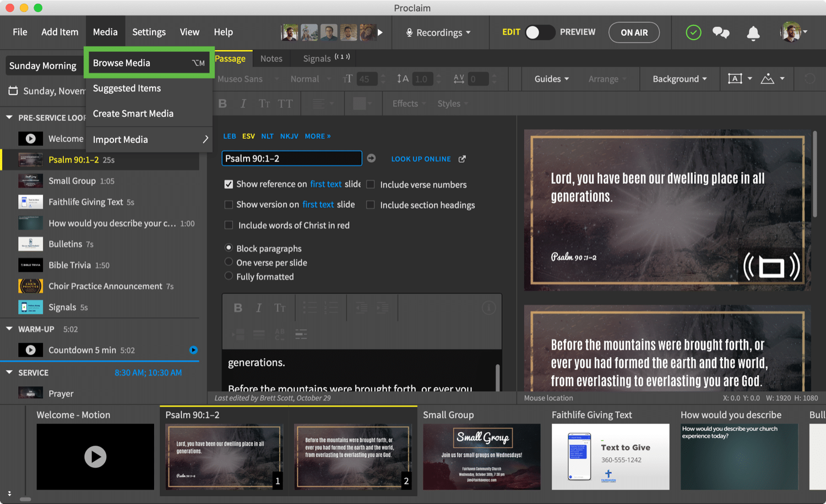Open the Add Item menu
Screen dimensions: 826x504
[x=60, y=32]
